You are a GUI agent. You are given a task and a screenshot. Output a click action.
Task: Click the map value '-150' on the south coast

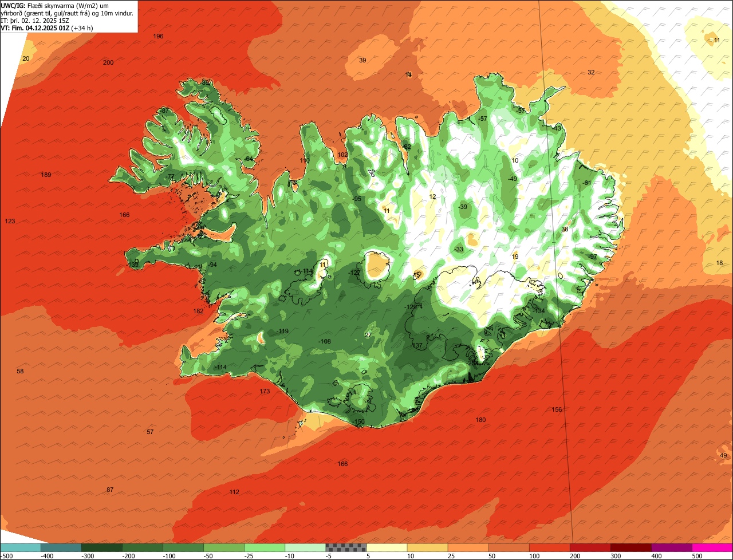pyautogui.click(x=358, y=421)
